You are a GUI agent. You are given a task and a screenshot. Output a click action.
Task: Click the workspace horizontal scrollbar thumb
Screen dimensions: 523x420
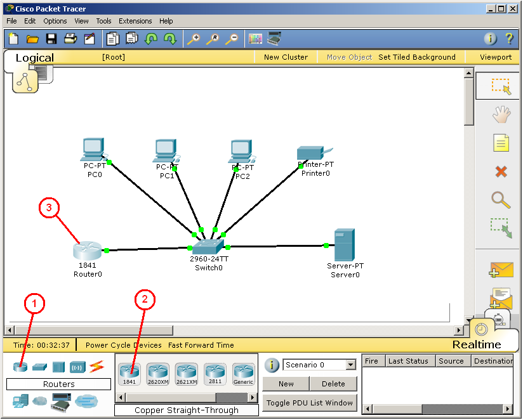[x=94, y=331]
